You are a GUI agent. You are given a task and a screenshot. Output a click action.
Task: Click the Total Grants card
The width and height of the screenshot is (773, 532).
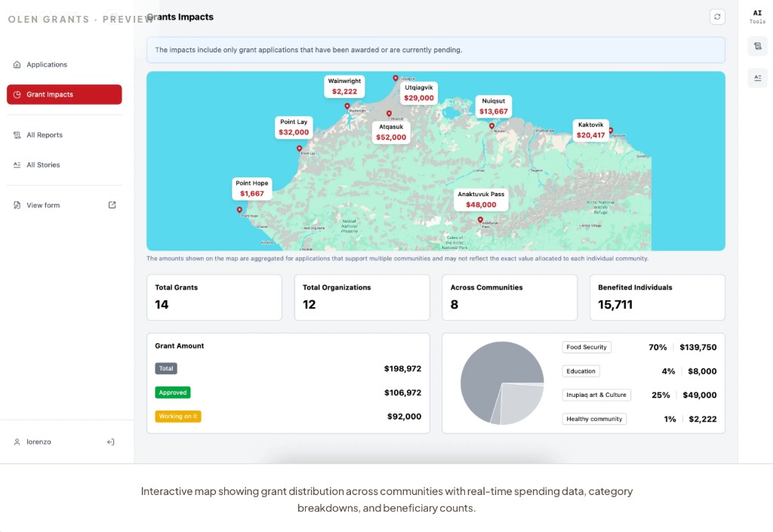point(214,297)
